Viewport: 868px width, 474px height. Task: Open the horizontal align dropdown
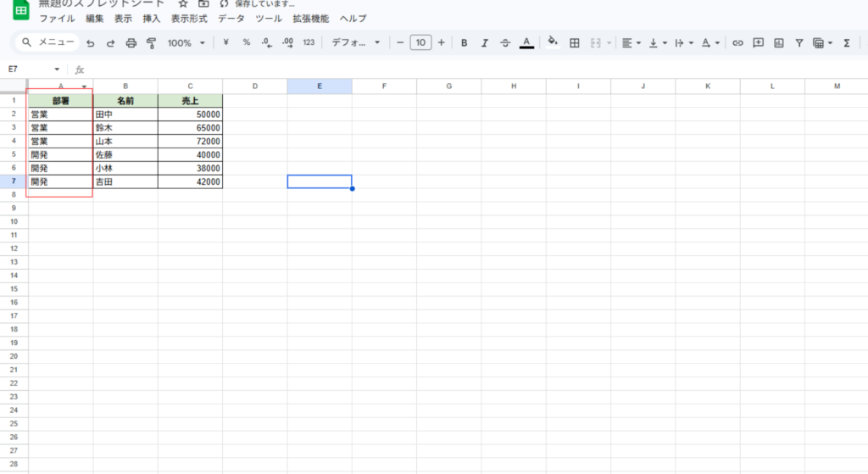pos(630,42)
